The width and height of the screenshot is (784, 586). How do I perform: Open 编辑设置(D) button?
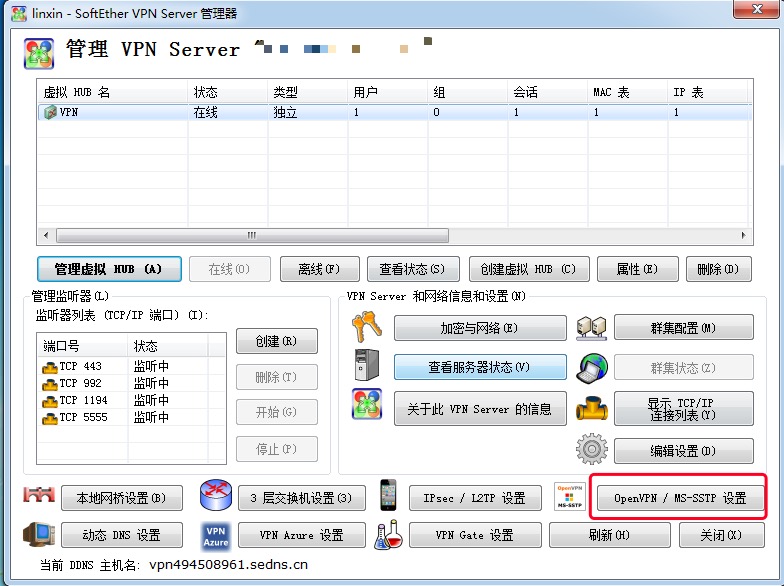684,451
